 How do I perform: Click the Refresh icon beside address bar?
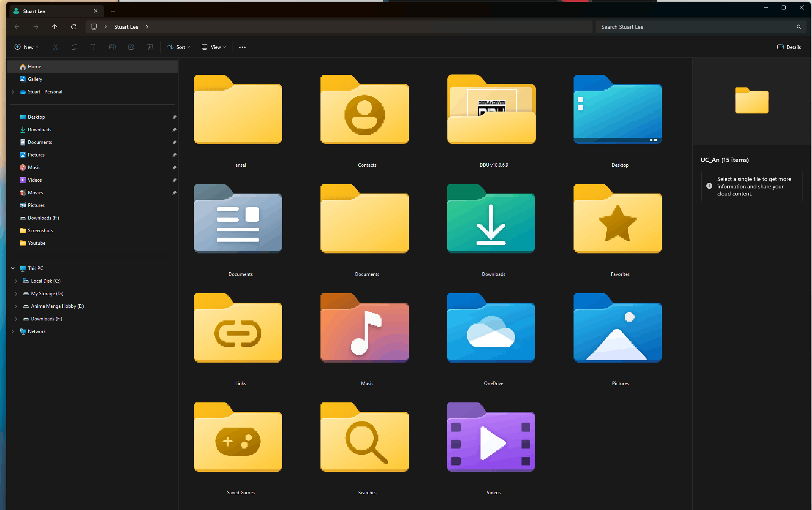[74, 27]
